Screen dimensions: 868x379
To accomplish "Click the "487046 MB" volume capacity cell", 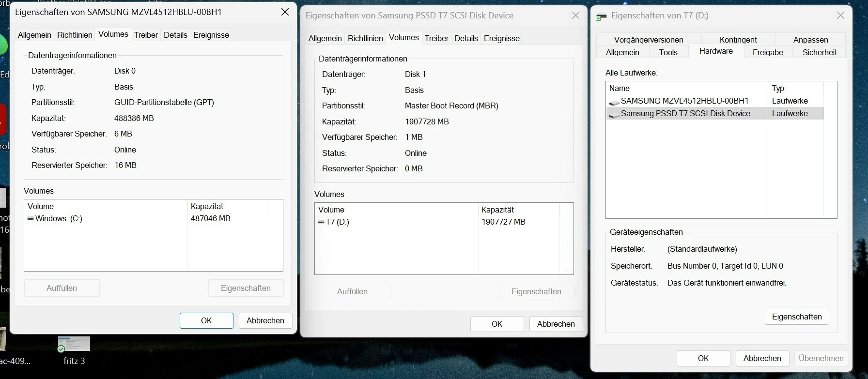I will (211, 218).
